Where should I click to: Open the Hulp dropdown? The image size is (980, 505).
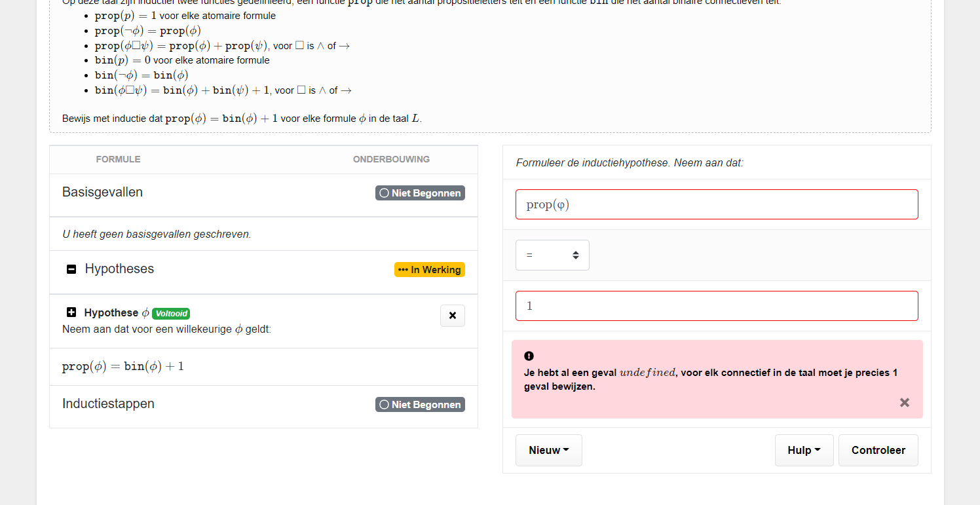804,450
